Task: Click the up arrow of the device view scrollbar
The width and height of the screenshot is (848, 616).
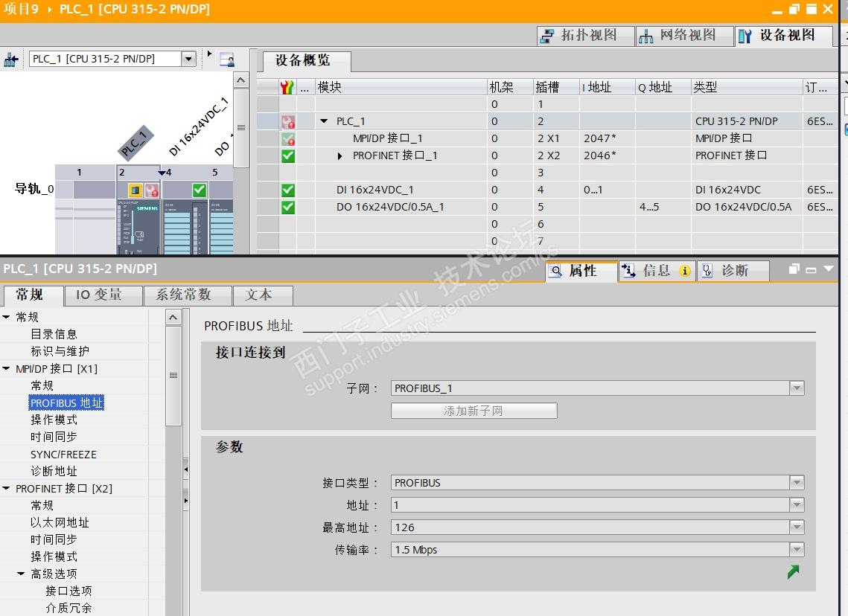Action: [241, 80]
